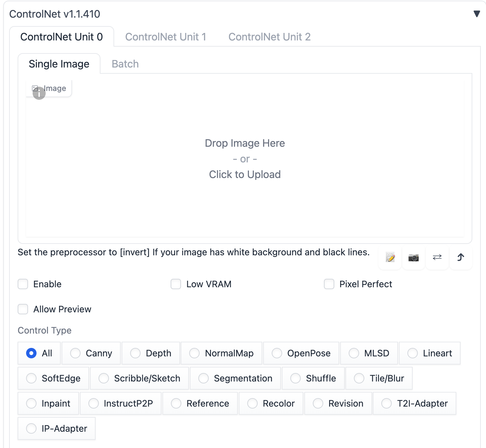The height and width of the screenshot is (448, 486).
Task: Enable the ControlNet unit checkbox
Action: pos(23,284)
